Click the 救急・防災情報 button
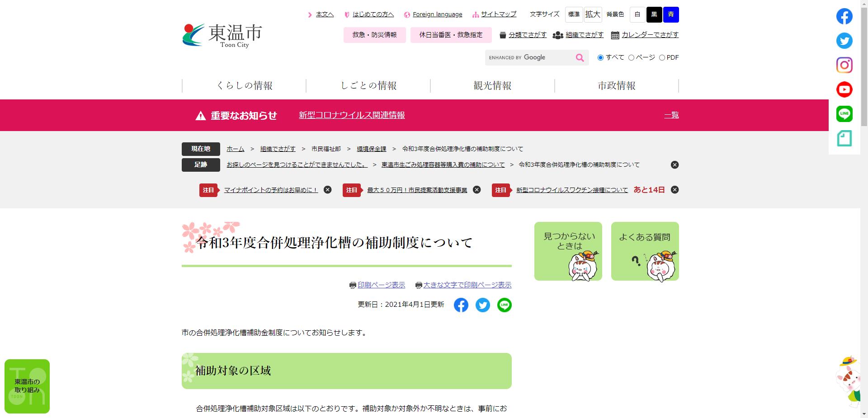868x418 pixels. coord(374,35)
